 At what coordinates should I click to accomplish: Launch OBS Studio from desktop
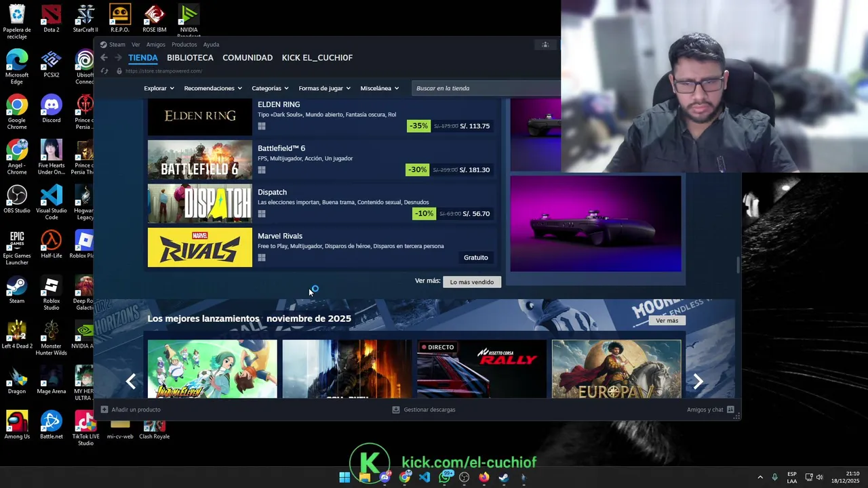[x=17, y=199]
